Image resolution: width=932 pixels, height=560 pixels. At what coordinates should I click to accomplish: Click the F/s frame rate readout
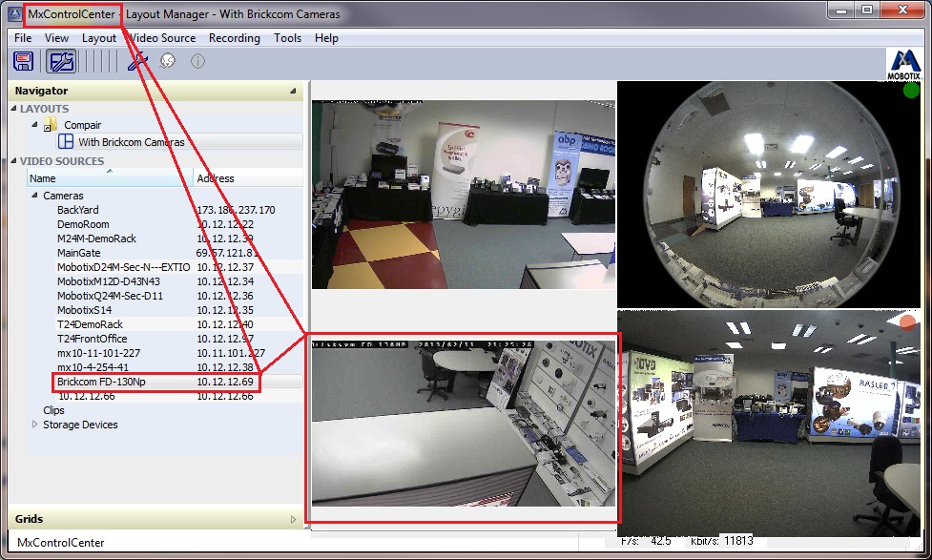tap(646, 541)
